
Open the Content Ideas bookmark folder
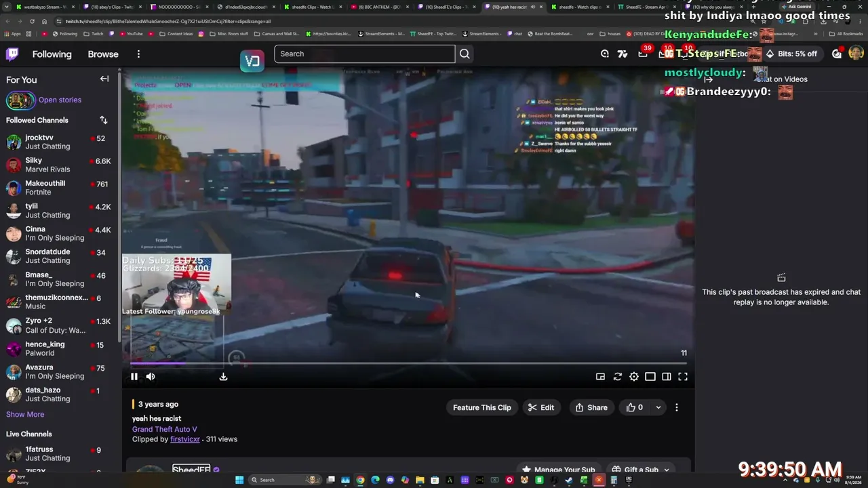pyautogui.click(x=176, y=33)
